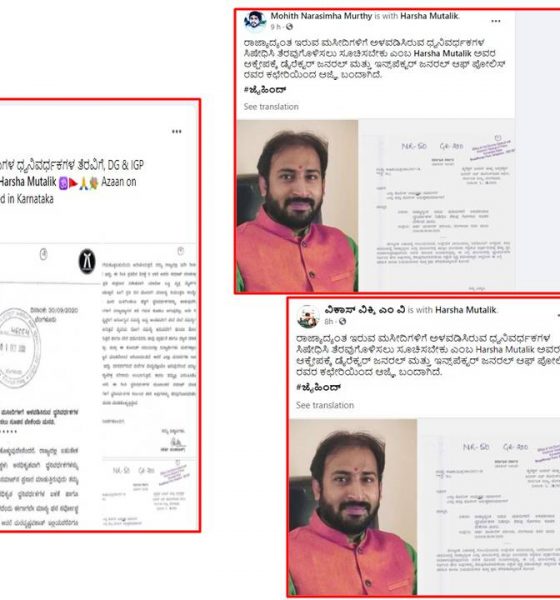Click the profile avatar on the 8h post
560x600 pixels.
coord(309,316)
